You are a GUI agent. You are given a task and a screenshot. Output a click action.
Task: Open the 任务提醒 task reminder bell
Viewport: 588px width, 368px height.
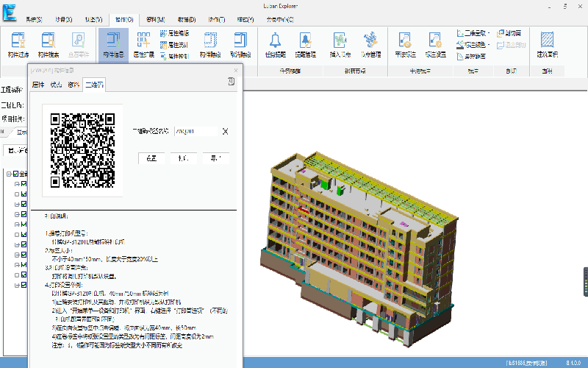click(275, 45)
